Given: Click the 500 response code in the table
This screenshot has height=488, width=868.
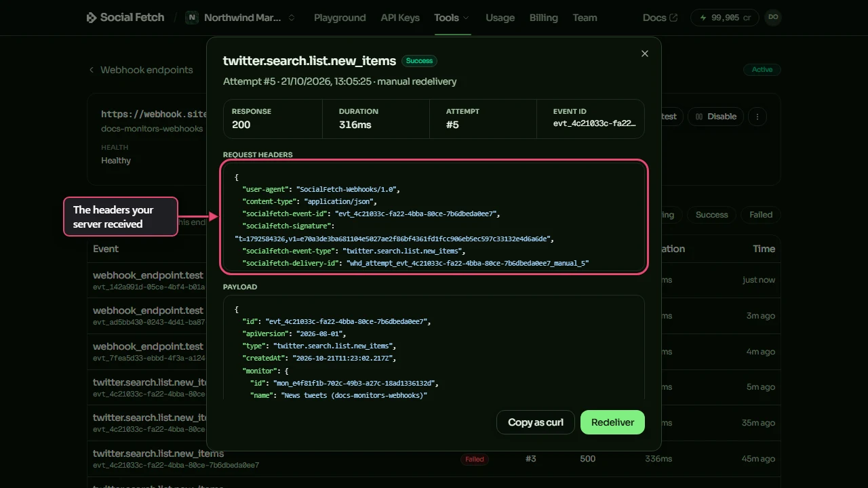Looking at the screenshot, I should [x=588, y=459].
